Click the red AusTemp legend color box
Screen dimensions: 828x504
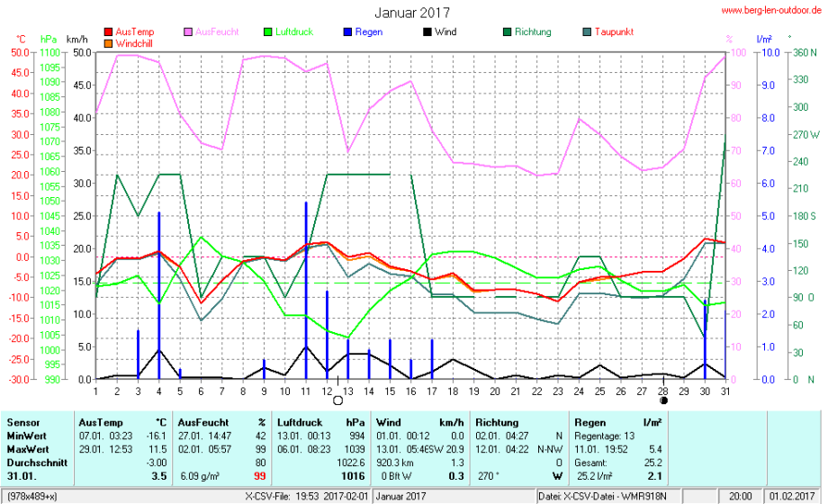[x=109, y=32]
